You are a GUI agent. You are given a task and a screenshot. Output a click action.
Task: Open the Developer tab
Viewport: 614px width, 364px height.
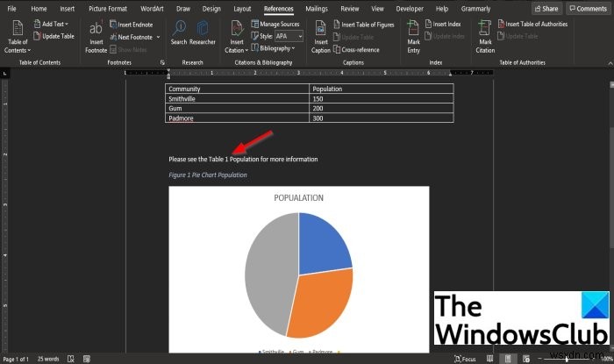[x=410, y=9]
